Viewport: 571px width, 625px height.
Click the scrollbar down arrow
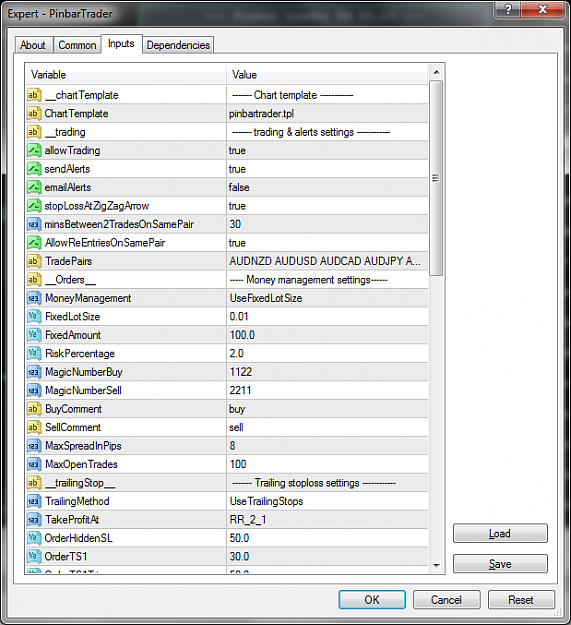(x=436, y=565)
